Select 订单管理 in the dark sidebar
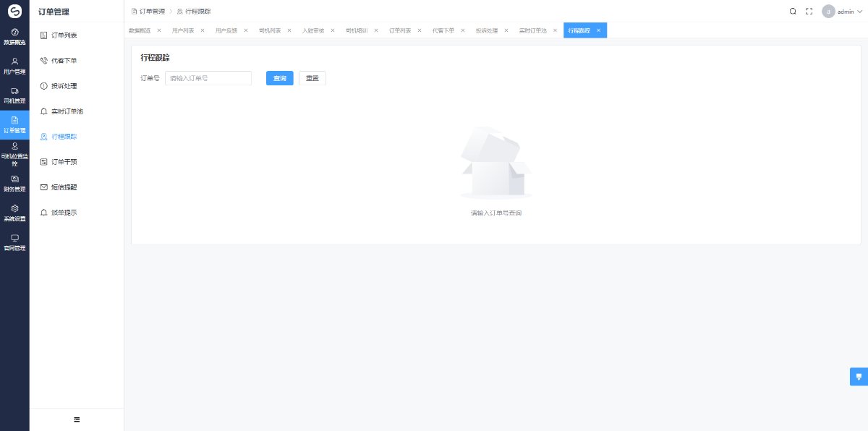This screenshot has height=431, width=868. (x=14, y=125)
